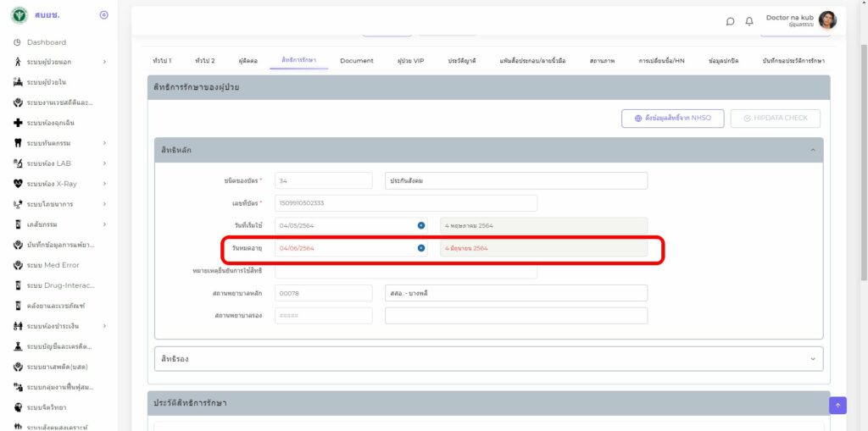Open the ระบบห้อง LAB sidebar icon
Image resolution: width=868 pixels, height=431 pixels.
pos(18,163)
